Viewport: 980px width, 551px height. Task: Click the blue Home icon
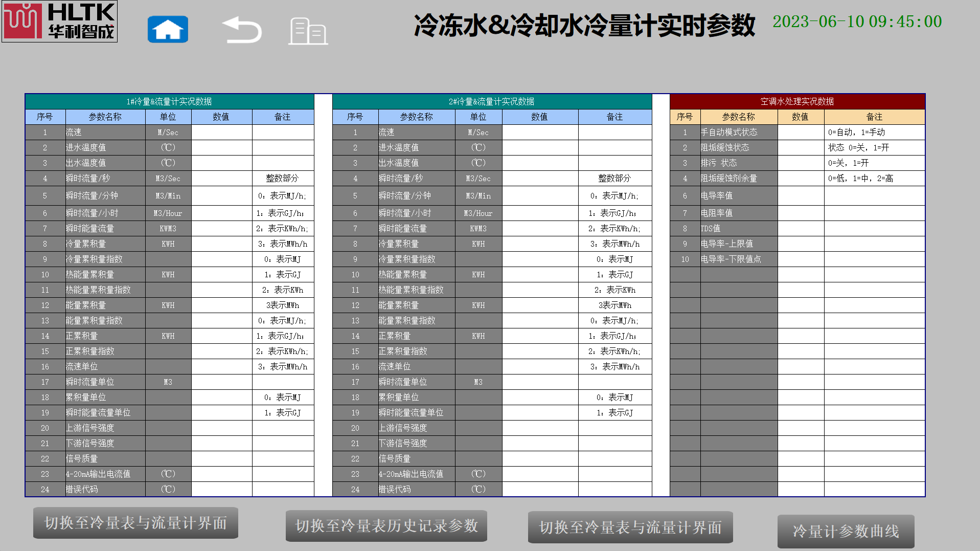[x=168, y=29]
